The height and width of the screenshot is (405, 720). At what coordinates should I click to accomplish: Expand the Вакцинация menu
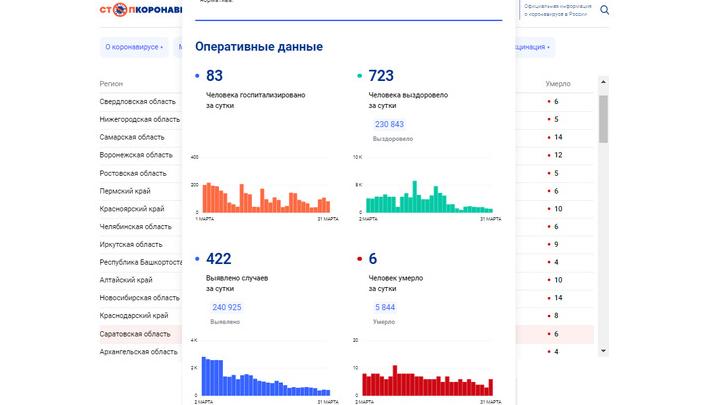pyautogui.click(x=532, y=47)
